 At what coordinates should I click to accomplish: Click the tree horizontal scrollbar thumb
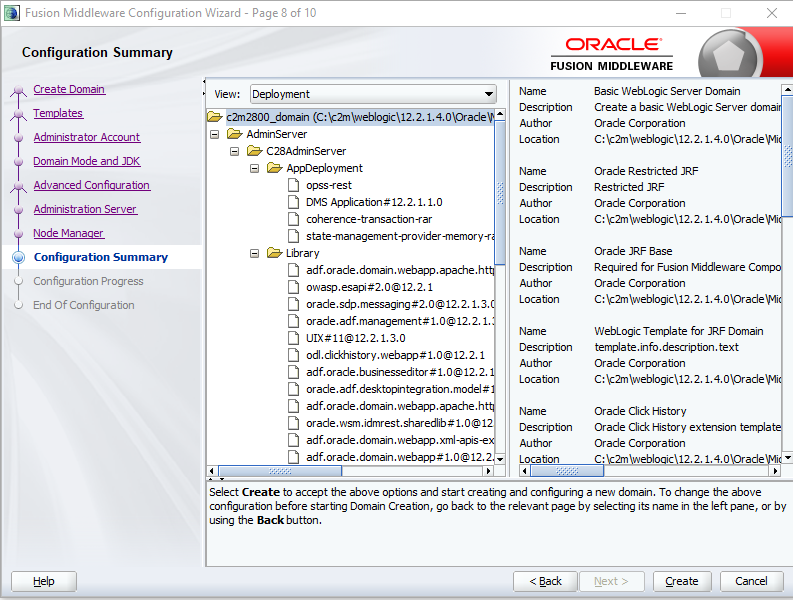point(280,471)
